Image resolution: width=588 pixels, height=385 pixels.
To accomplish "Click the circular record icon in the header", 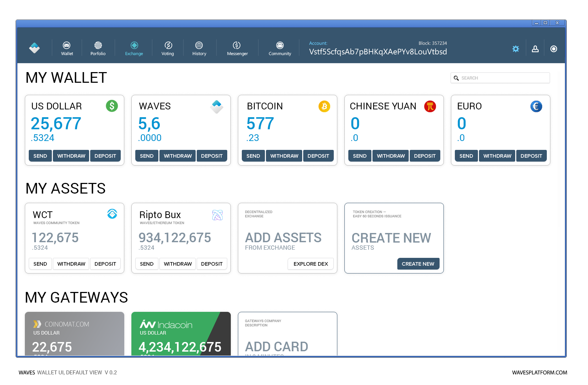I will pyautogui.click(x=554, y=49).
